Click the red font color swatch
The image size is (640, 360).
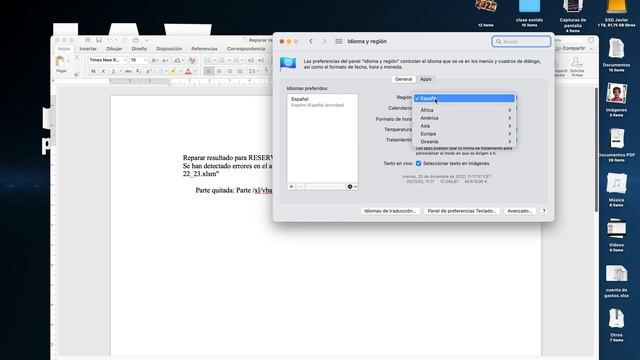point(188,72)
